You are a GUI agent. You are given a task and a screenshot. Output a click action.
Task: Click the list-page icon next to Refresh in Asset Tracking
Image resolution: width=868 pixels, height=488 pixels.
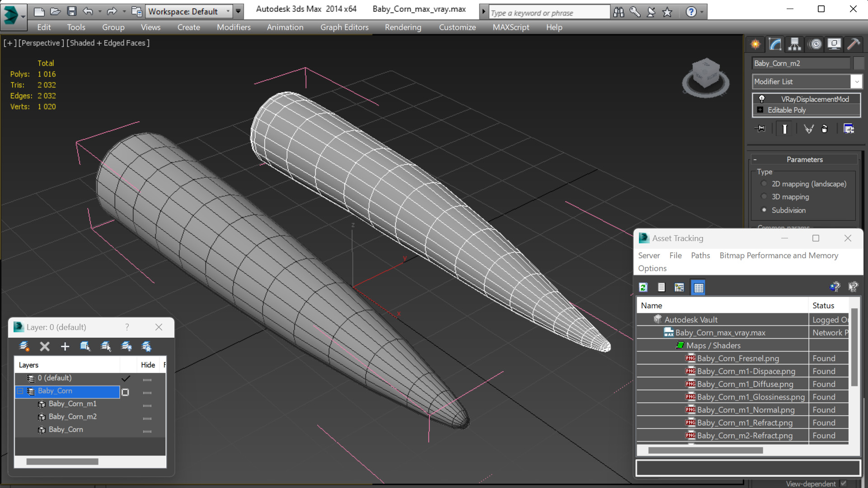[x=662, y=287]
